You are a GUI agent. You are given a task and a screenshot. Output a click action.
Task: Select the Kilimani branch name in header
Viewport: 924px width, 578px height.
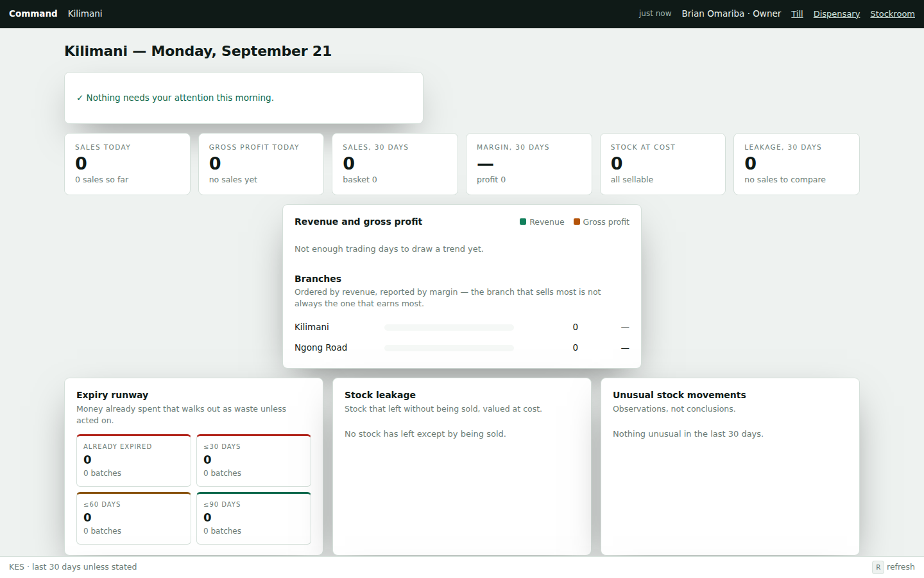[x=85, y=13]
